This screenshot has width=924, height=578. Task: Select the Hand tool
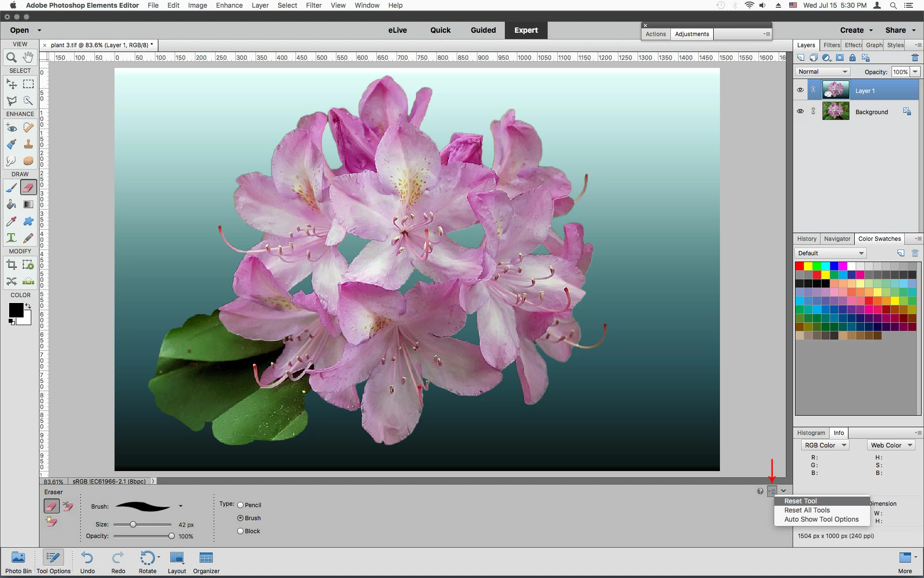click(x=28, y=58)
